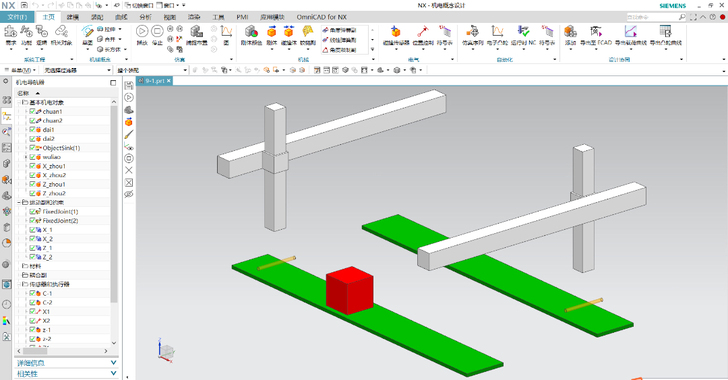Open the 拉伸 extrude dropdown arrow
The width and height of the screenshot is (728, 380).
pyautogui.click(x=120, y=29)
